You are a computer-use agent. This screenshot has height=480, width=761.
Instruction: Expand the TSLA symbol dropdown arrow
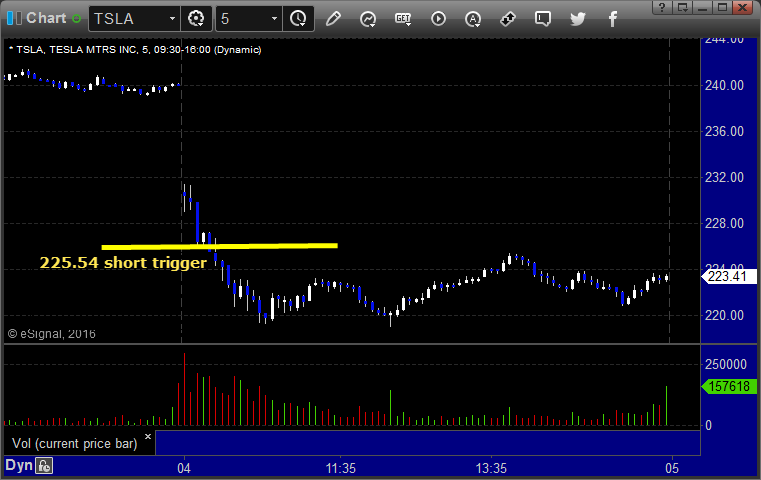click(172, 19)
